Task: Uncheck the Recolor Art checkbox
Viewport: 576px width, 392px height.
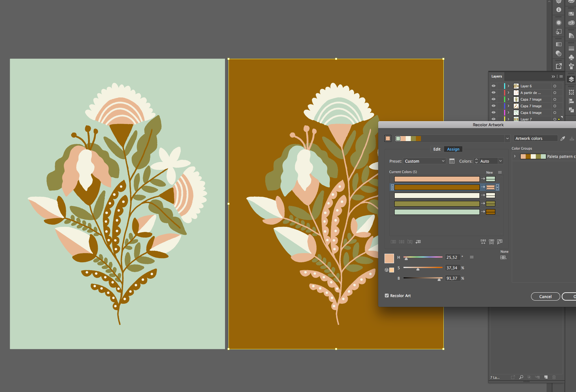Action: (x=387, y=296)
